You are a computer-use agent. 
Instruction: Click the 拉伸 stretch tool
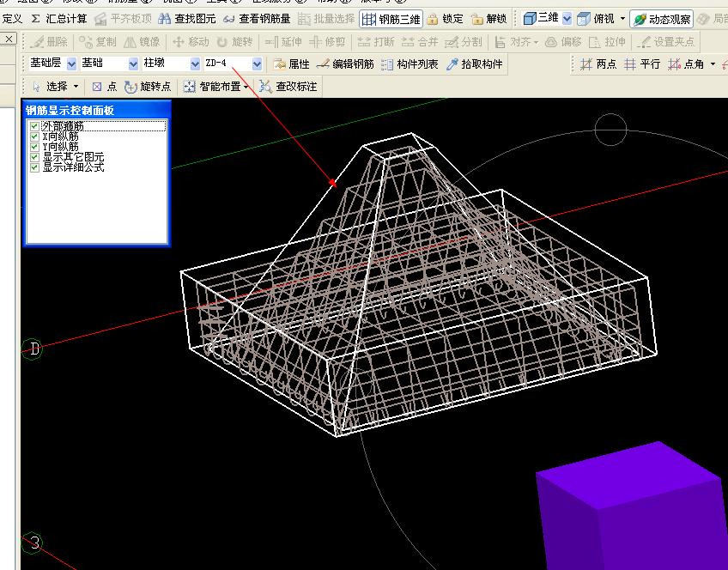(607, 42)
